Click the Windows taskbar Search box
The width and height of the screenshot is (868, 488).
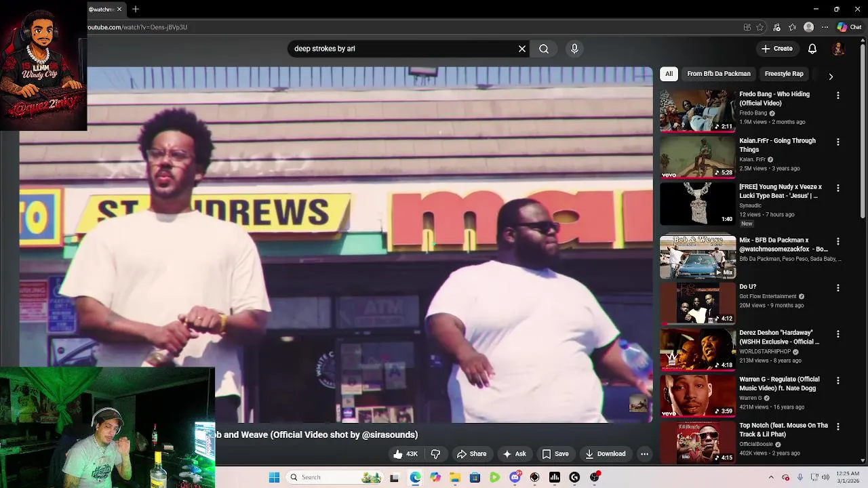point(335,477)
